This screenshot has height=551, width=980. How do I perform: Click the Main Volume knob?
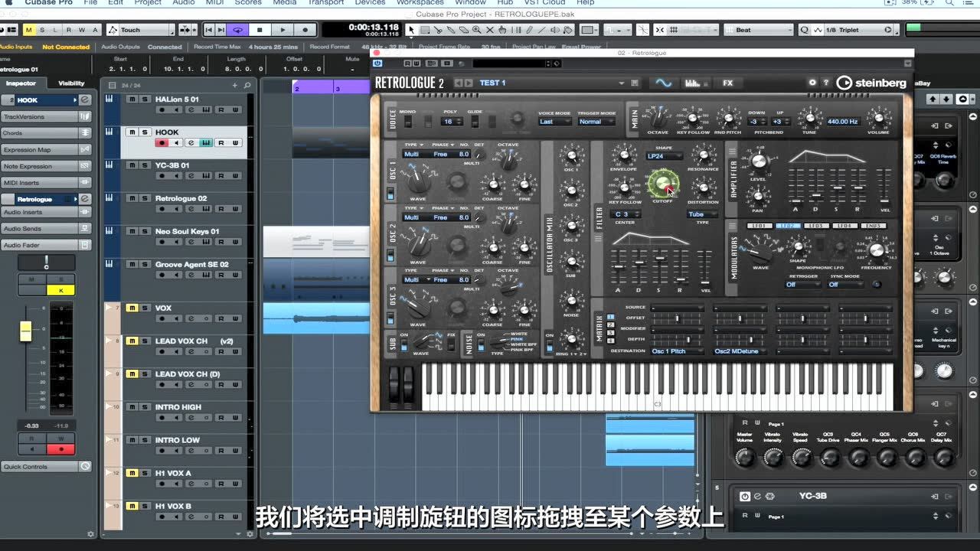click(878, 119)
